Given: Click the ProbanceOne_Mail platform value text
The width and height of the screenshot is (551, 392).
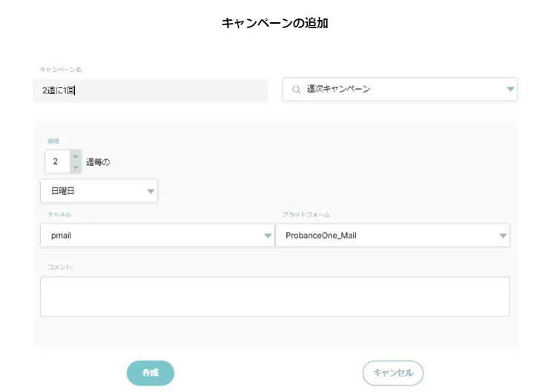Looking at the screenshot, I should tap(326, 236).
